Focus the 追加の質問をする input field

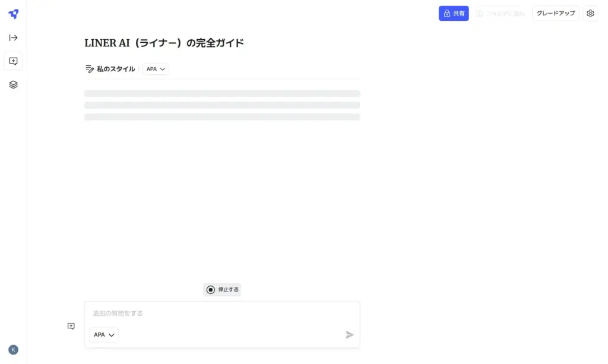[x=222, y=313]
